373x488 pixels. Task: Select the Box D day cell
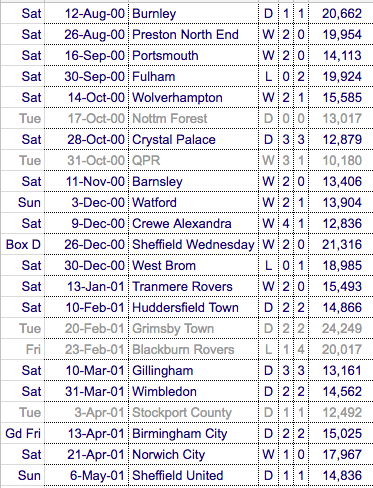point(23,244)
